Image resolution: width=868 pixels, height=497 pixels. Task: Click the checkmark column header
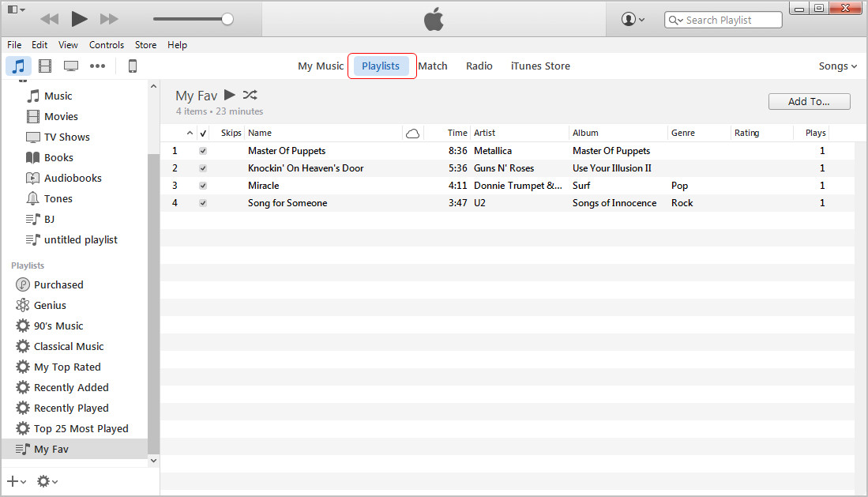click(x=203, y=133)
